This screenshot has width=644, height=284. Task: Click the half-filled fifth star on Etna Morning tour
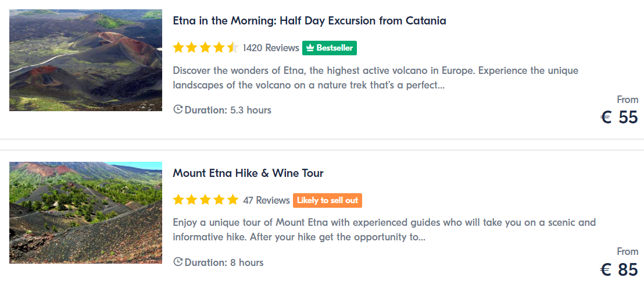(x=232, y=48)
